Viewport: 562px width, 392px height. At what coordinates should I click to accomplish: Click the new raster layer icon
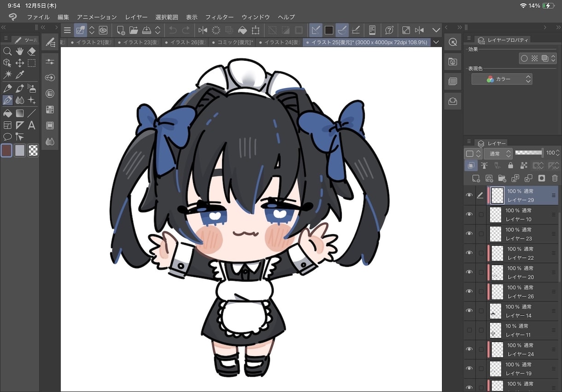476,178
